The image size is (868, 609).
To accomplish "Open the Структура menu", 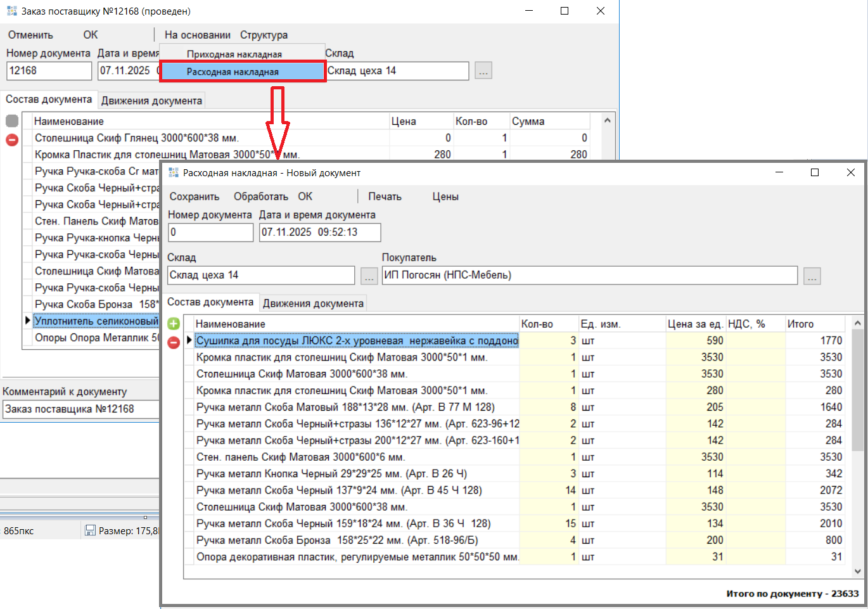I will click(x=264, y=35).
